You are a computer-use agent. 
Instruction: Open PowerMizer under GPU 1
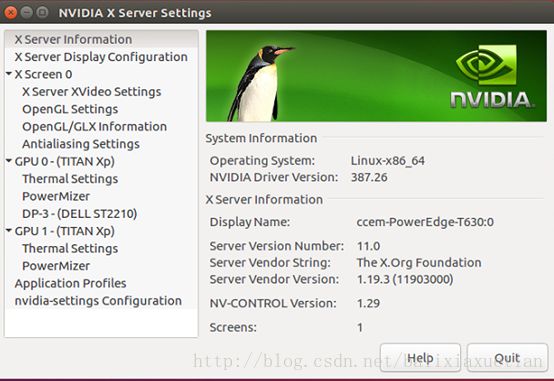[x=56, y=266]
